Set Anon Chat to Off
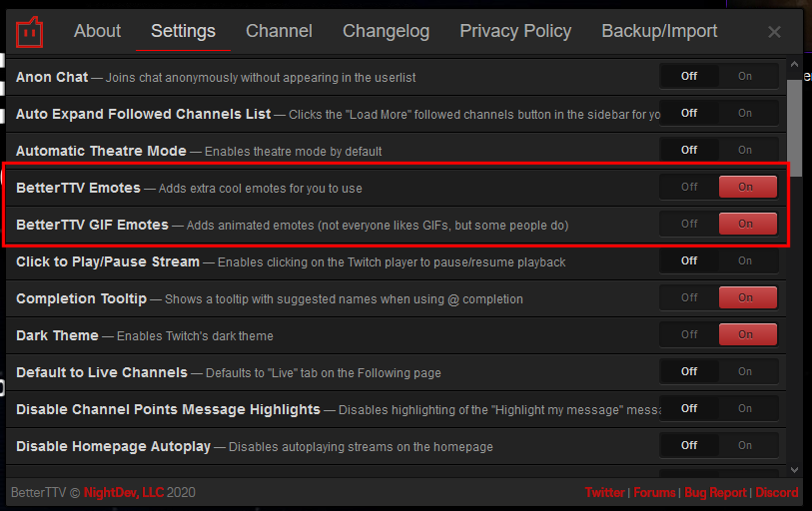 689,76
